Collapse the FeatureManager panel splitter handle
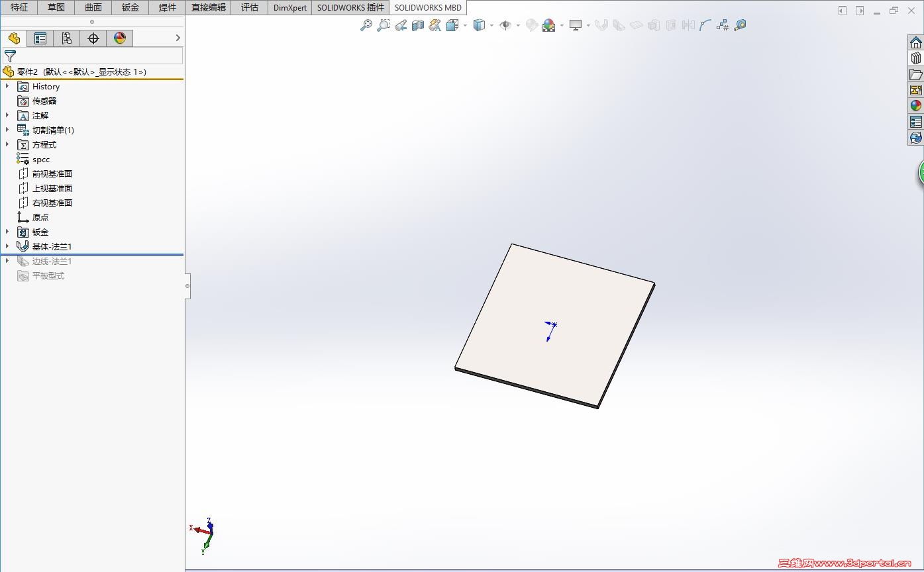The height and width of the screenshot is (572, 924). [x=187, y=286]
